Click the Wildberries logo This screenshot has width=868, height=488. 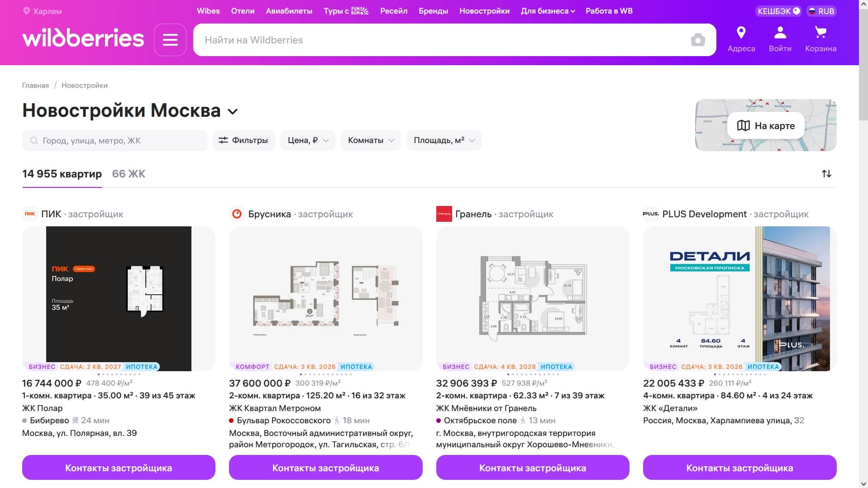tap(83, 38)
